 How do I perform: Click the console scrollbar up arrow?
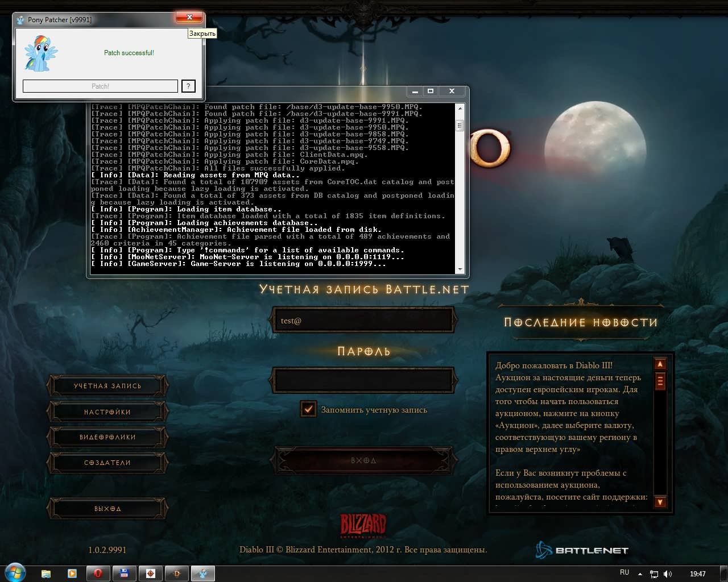460,108
